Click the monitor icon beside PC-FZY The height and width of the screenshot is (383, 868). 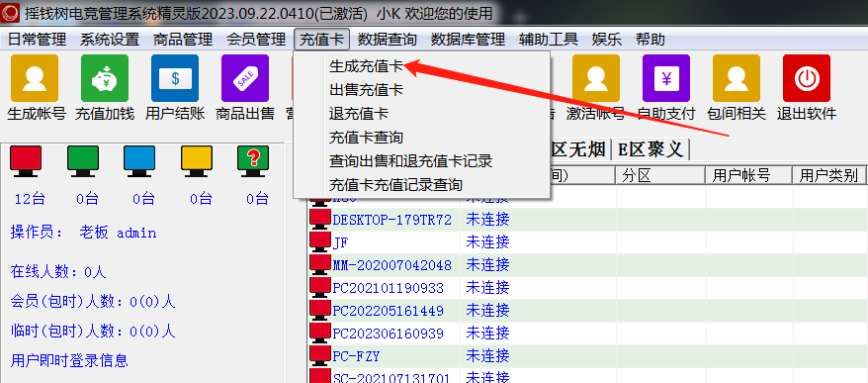[x=319, y=355]
